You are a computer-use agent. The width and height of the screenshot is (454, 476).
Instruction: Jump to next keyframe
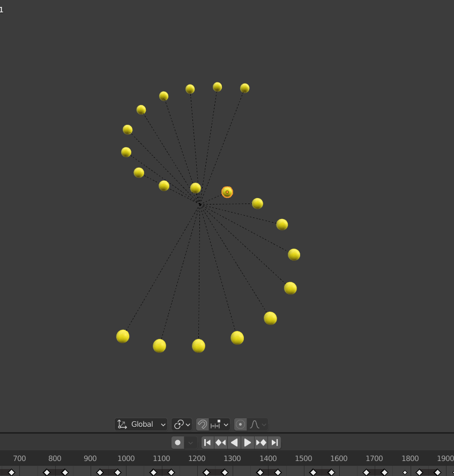pyautogui.click(x=261, y=443)
